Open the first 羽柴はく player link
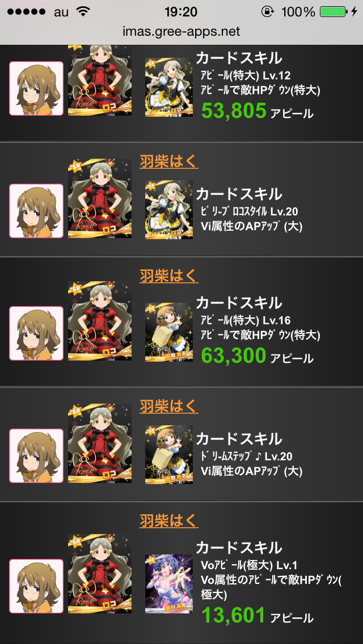The width and height of the screenshot is (363, 644). 169,162
